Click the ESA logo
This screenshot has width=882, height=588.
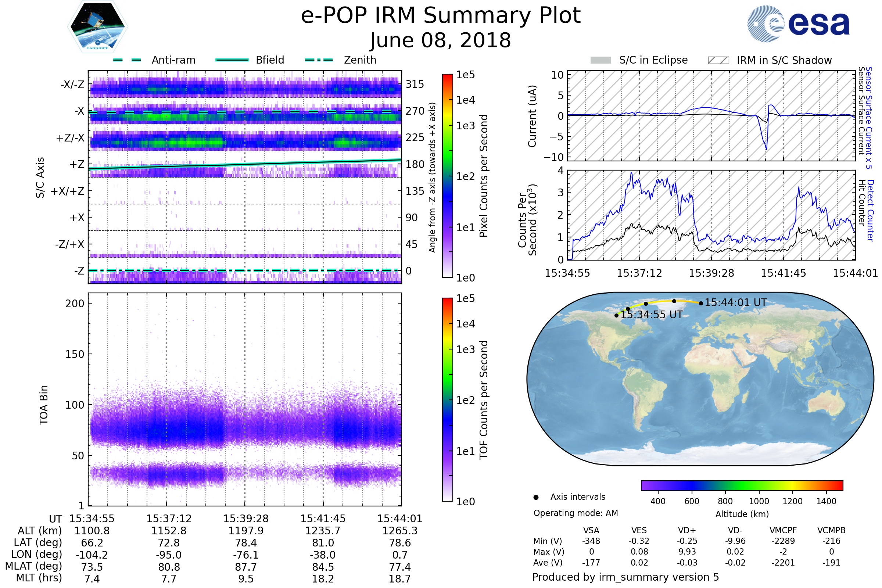pyautogui.click(x=798, y=24)
